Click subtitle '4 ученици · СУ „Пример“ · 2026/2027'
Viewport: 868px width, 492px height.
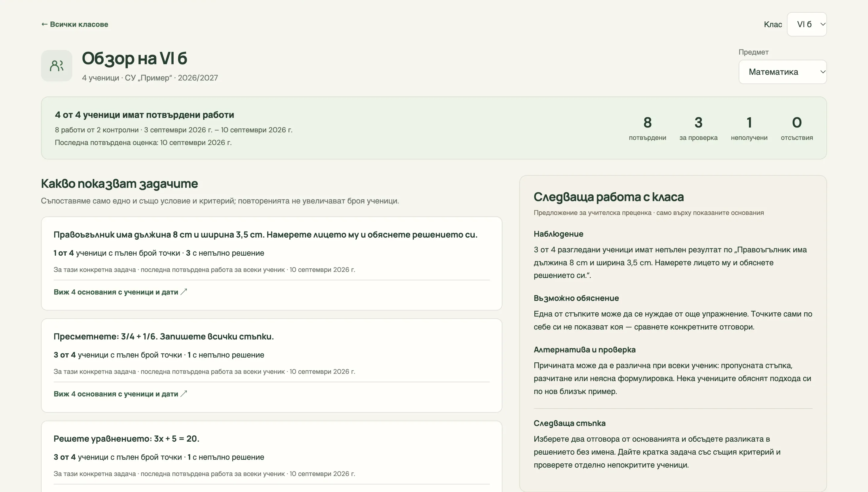(x=150, y=78)
